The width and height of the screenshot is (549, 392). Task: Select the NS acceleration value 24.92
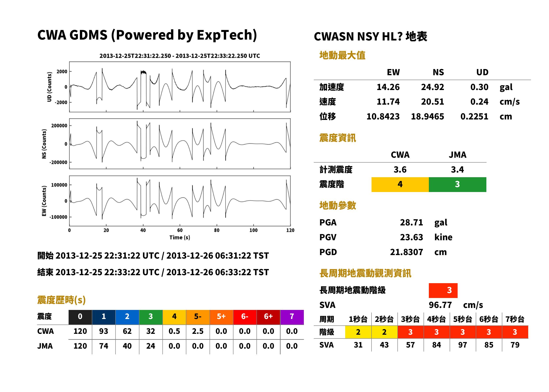[432, 87]
